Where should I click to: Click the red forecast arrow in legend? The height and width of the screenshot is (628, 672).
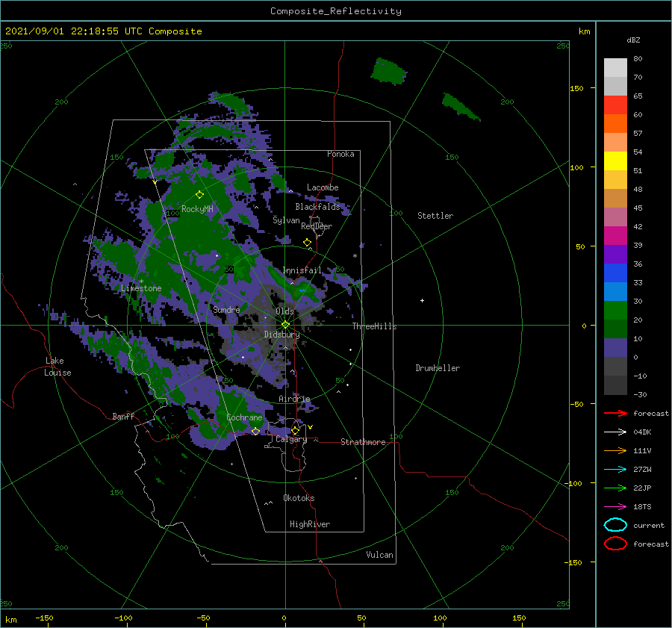coord(615,413)
